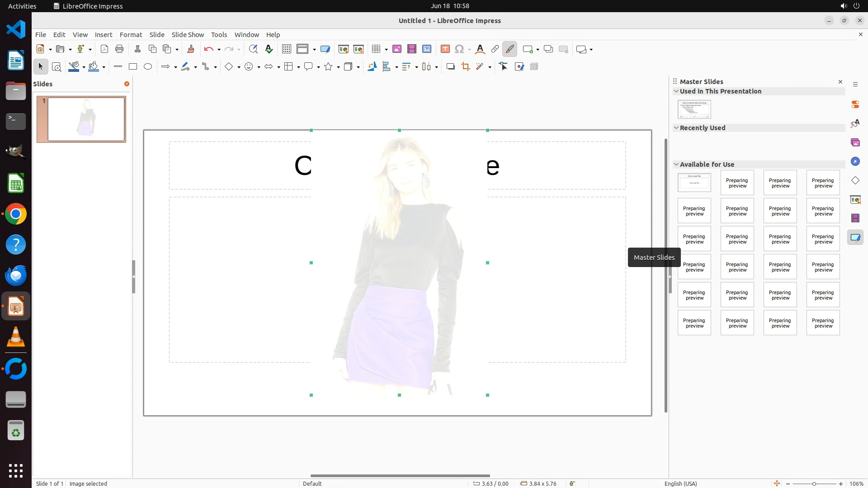Open the Navigator sidebar icon

[855, 162]
